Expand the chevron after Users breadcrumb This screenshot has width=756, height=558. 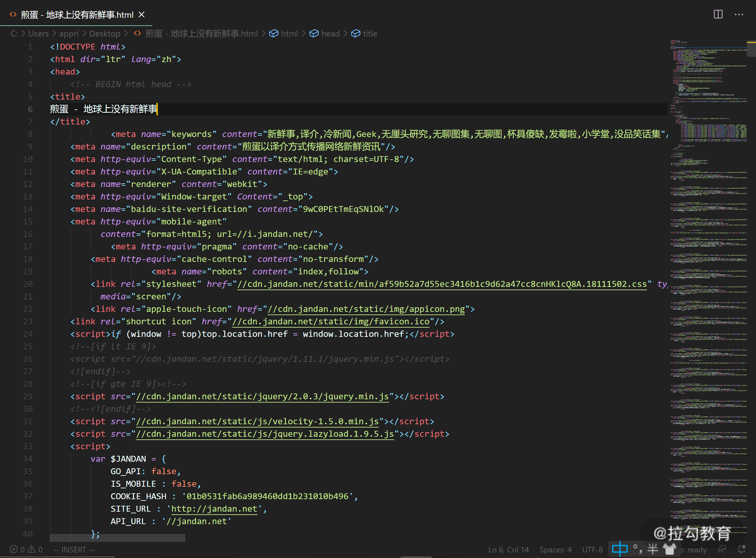[x=54, y=34]
